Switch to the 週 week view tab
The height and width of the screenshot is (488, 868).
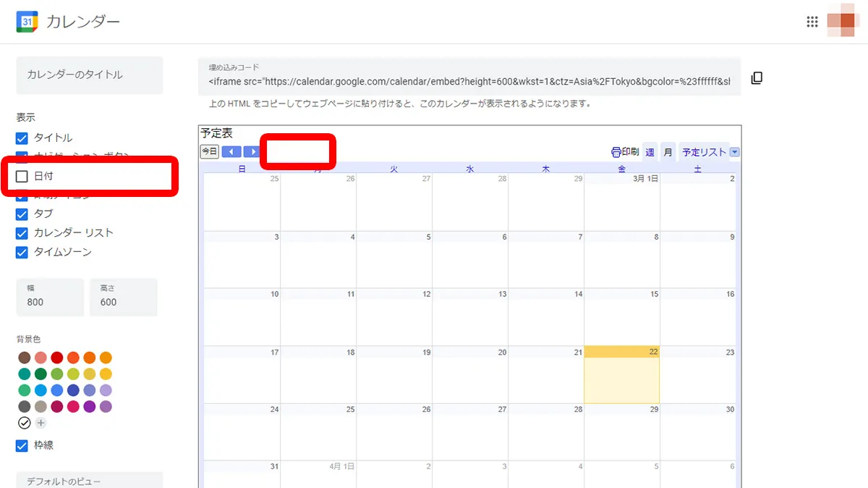(650, 152)
